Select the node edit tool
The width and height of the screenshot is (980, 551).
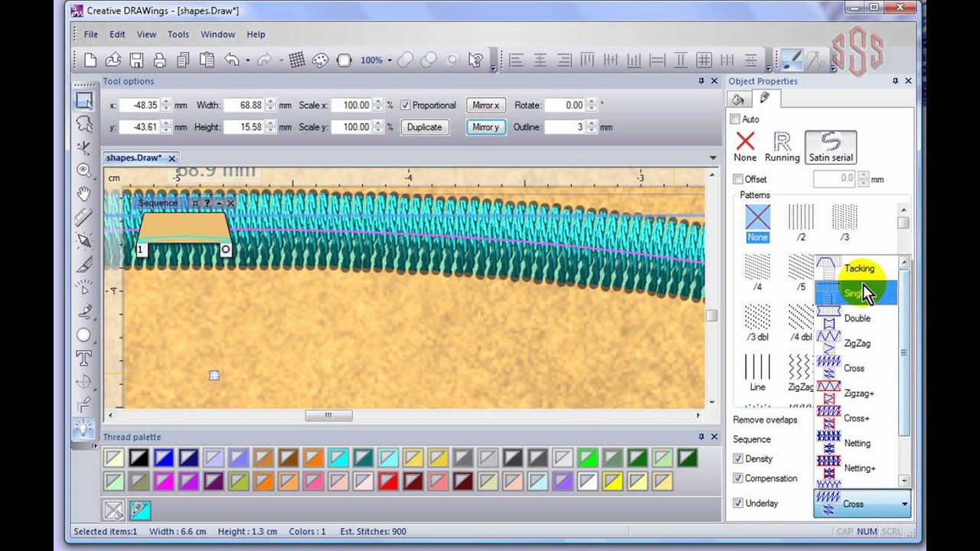click(84, 147)
